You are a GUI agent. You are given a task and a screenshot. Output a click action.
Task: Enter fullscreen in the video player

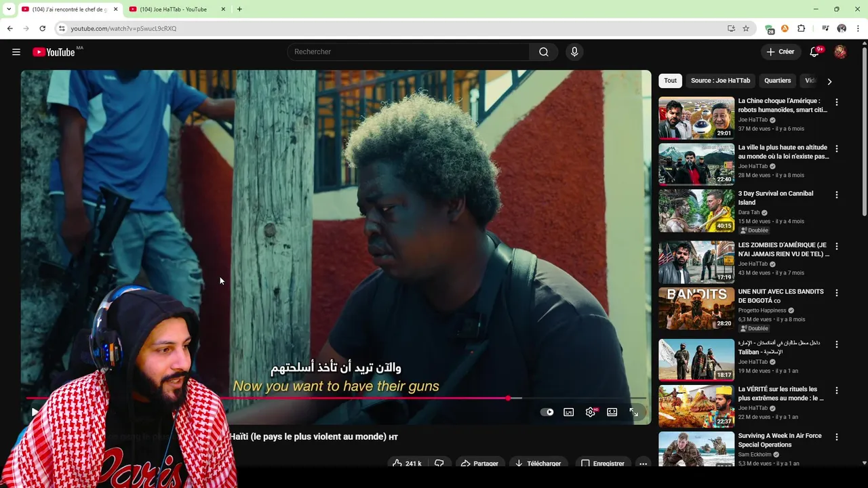(x=634, y=412)
